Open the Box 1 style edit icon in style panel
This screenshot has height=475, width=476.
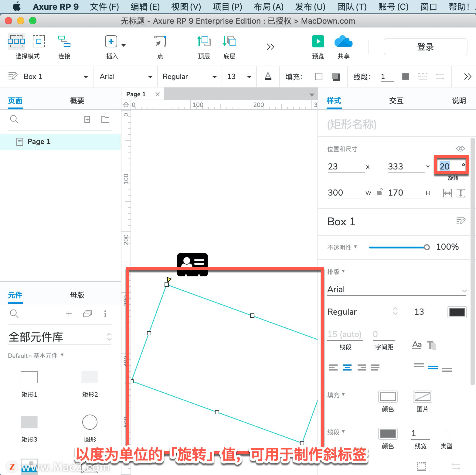(x=461, y=221)
